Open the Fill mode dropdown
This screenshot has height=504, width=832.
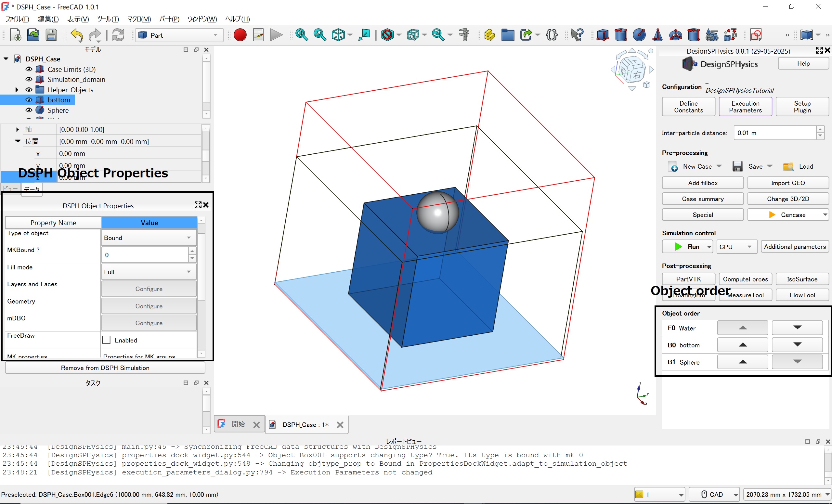point(149,272)
